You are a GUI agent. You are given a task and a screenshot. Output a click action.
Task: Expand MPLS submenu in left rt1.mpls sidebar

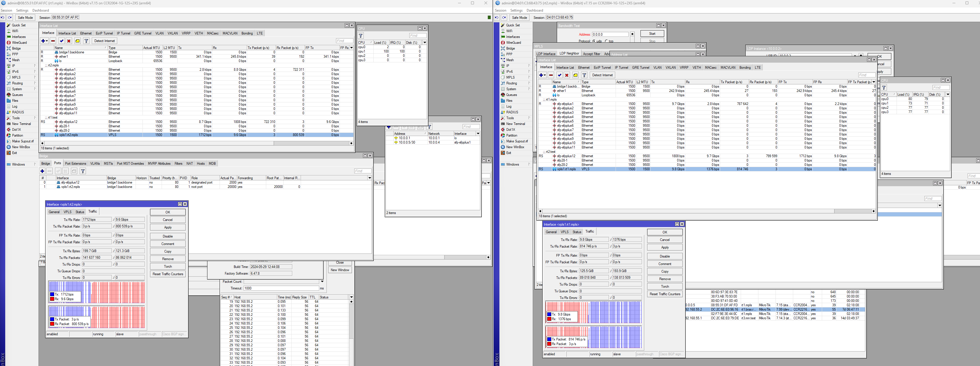(x=16, y=77)
